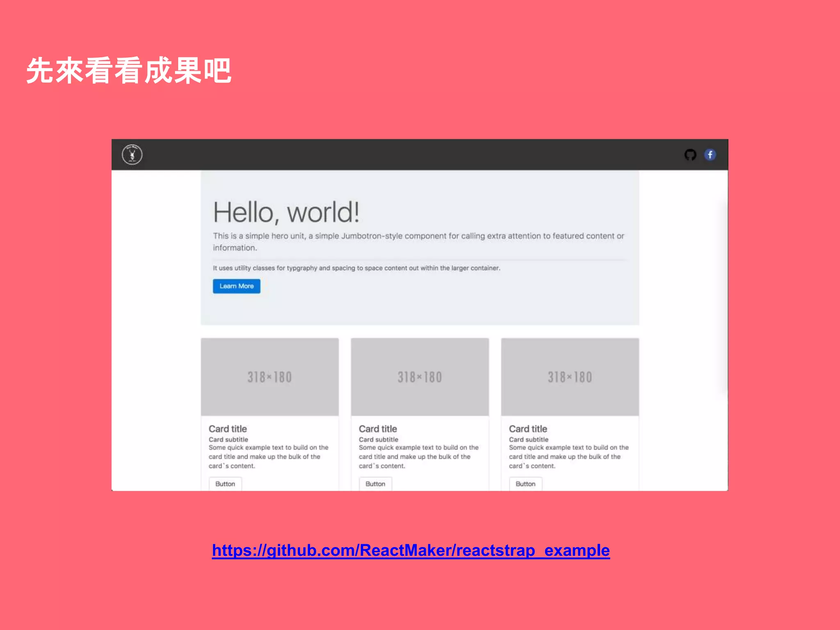
Task: Click the slide's Chinese title text
Action: pos(129,71)
